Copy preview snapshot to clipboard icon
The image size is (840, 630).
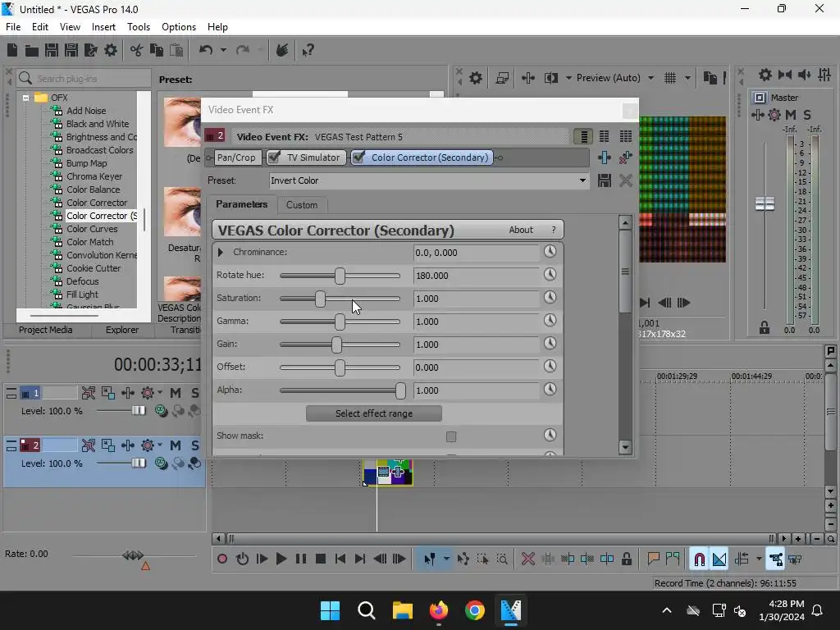pos(710,78)
